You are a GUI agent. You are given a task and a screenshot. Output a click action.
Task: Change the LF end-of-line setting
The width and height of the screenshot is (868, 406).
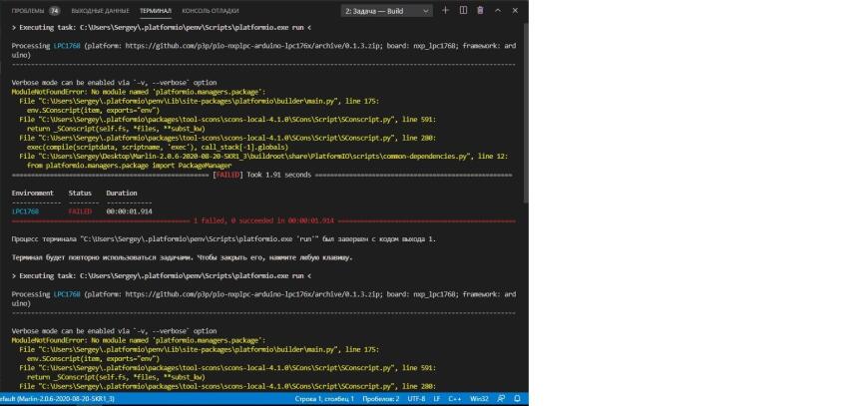pyautogui.click(x=437, y=398)
